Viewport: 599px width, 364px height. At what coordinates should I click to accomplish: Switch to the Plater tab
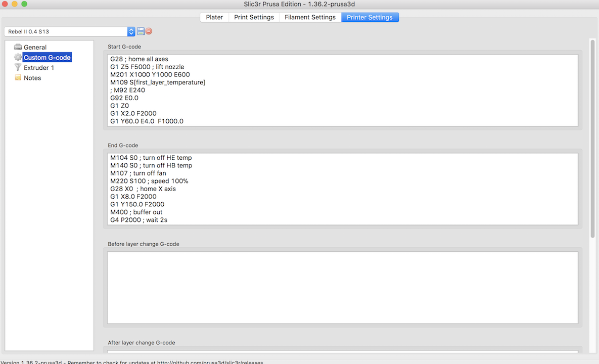pos(214,17)
